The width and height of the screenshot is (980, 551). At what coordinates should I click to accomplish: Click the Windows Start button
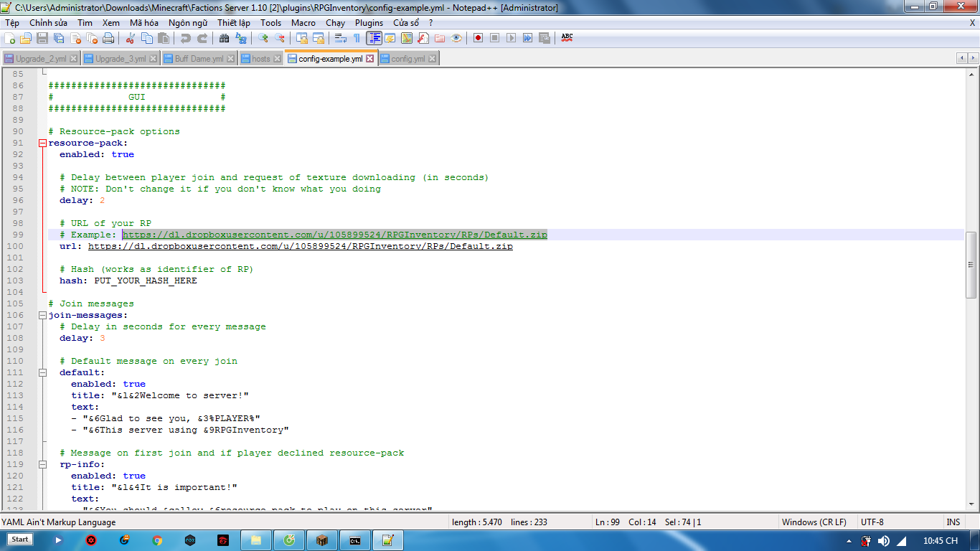coord(20,540)
